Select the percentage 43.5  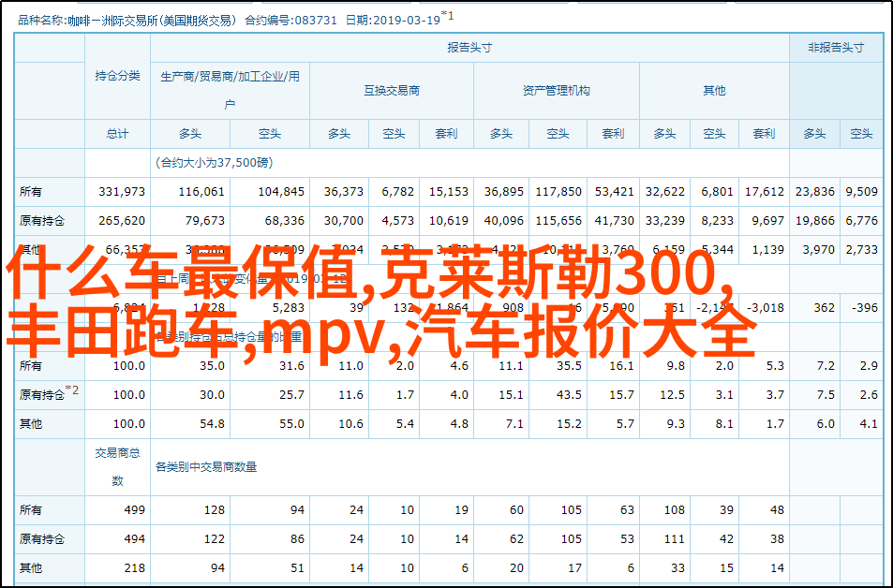(x=569, y=395)
